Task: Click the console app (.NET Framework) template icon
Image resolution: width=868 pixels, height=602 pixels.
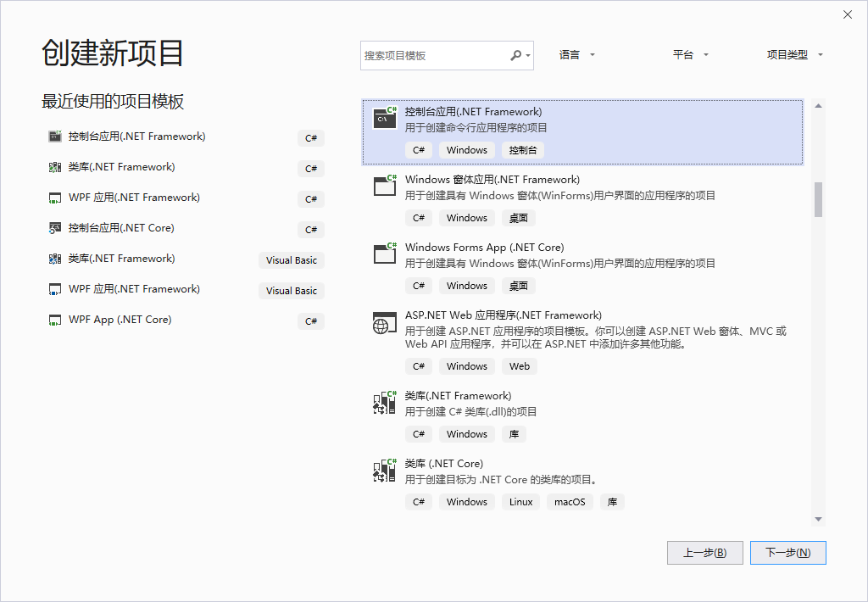Action: (385, 118)
